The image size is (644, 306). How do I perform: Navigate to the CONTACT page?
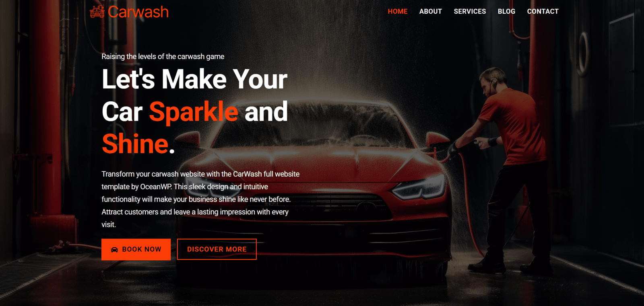tap(543, 11)
